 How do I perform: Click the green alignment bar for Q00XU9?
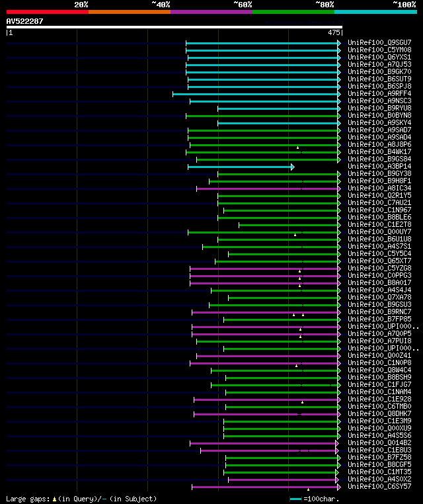[x=281, y=429]
